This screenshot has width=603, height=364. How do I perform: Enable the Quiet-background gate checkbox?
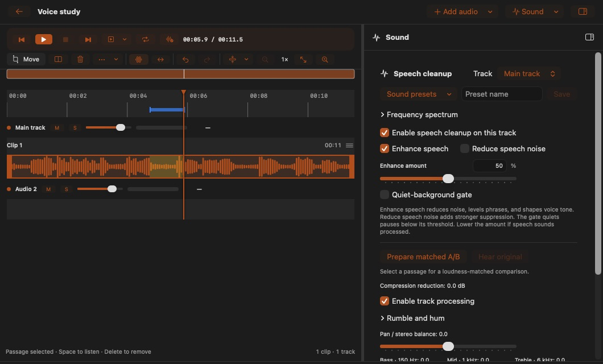384,195
